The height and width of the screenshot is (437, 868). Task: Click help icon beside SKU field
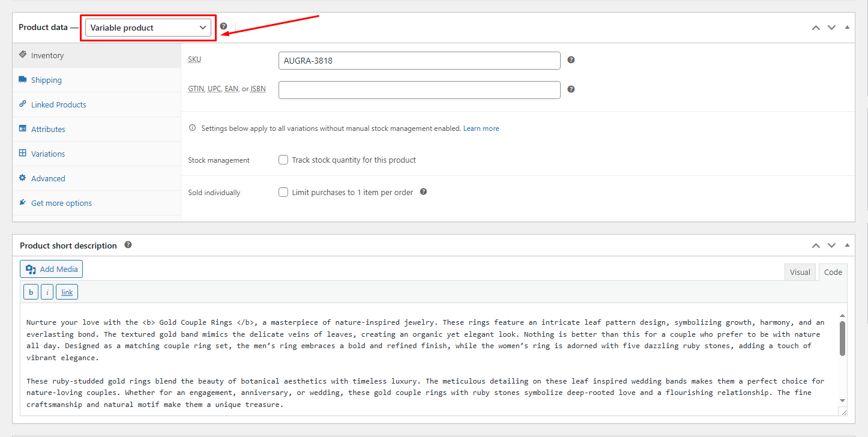pos(571,60)
